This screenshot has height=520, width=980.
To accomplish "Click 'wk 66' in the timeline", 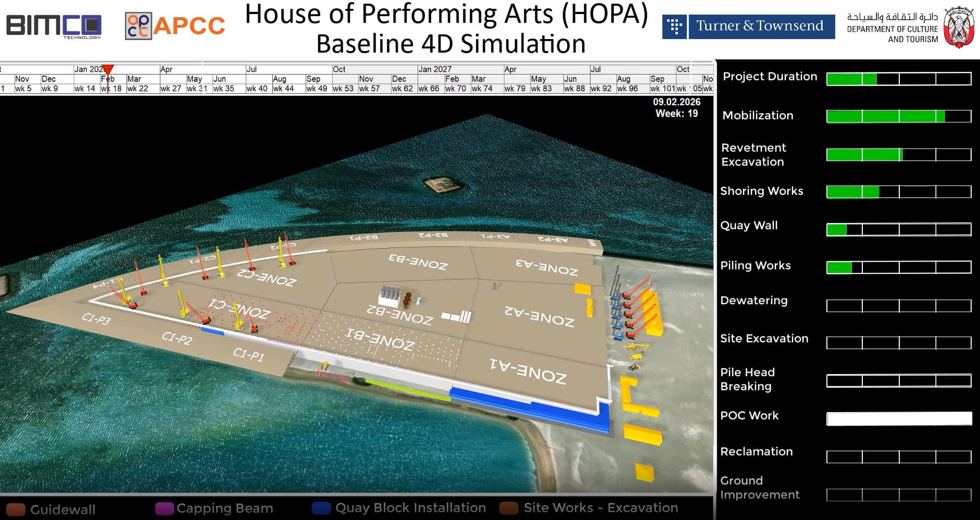I will 429,89.
